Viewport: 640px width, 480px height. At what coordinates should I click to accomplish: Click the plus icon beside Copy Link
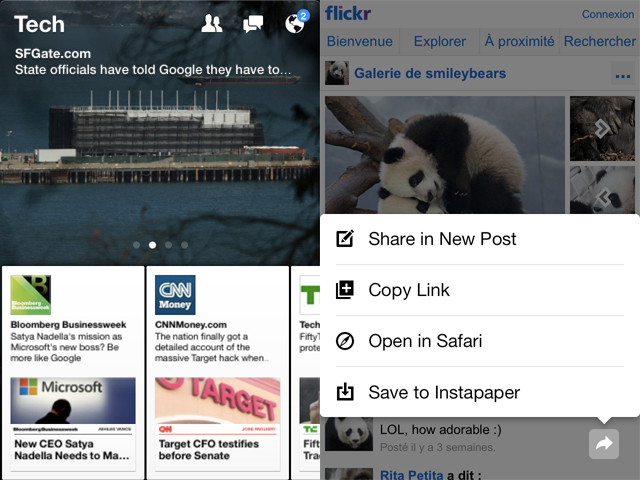click(x=345, y=290)
